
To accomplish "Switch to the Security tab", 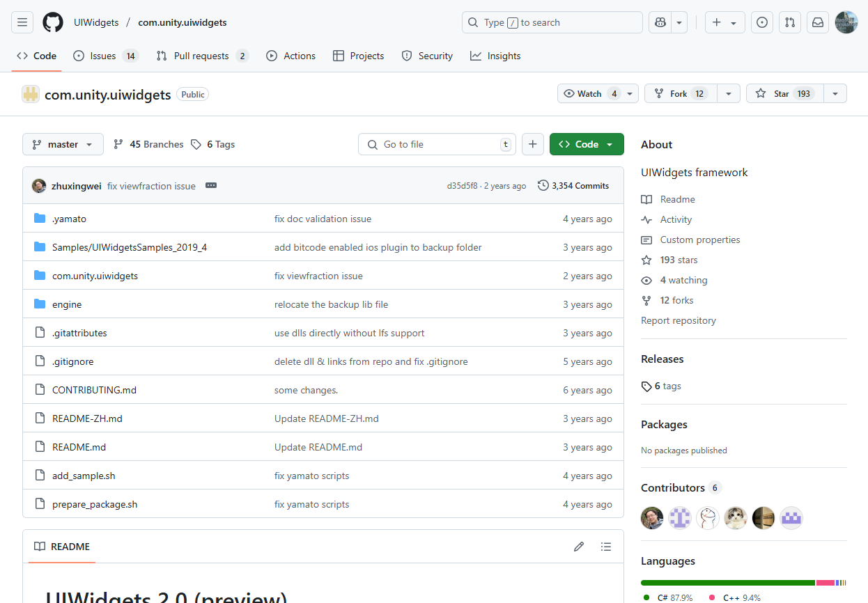I will (427, 56).
